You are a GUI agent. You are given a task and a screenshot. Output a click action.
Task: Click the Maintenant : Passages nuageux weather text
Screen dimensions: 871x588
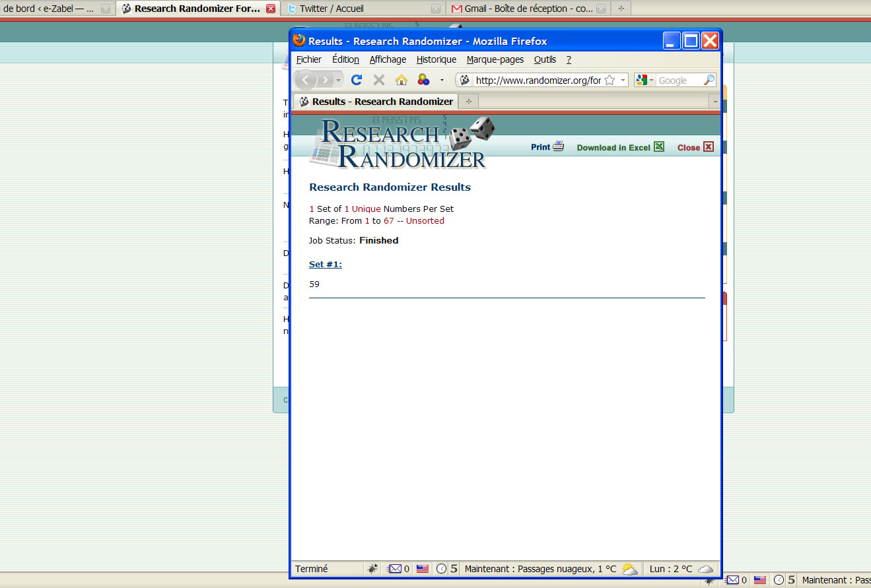tap(540, 569)
